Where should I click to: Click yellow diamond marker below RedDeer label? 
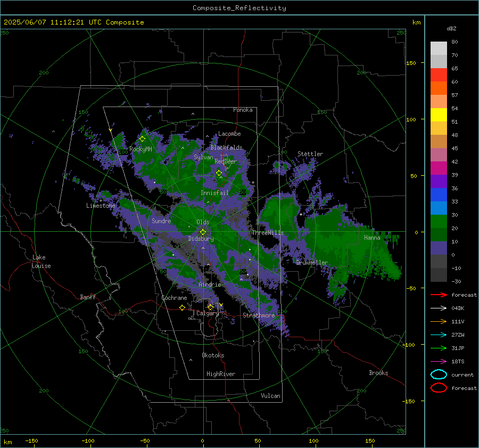click(219, 173)
